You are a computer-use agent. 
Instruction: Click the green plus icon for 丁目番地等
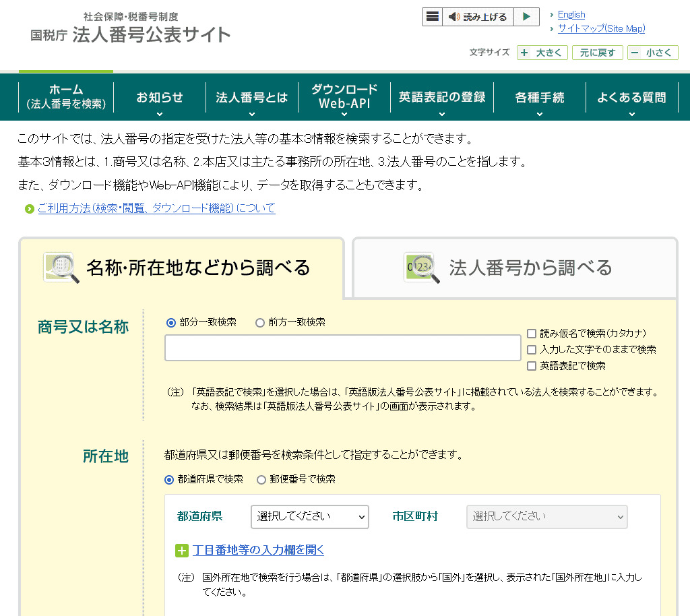coord(182,551)
